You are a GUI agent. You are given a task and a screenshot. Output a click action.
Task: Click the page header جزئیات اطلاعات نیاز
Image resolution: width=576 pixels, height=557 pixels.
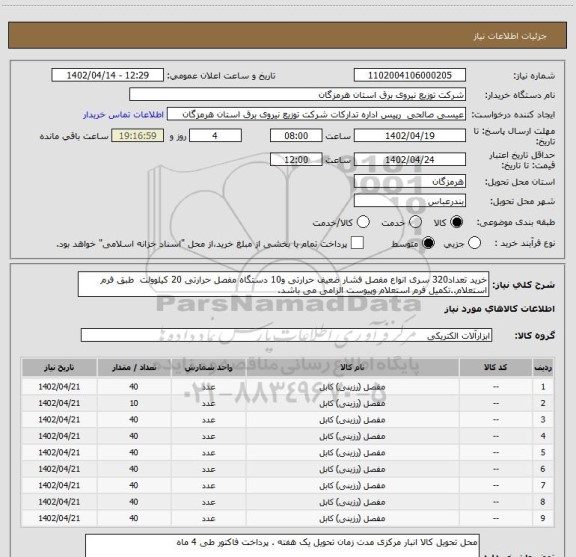click(x=510, y=36)
